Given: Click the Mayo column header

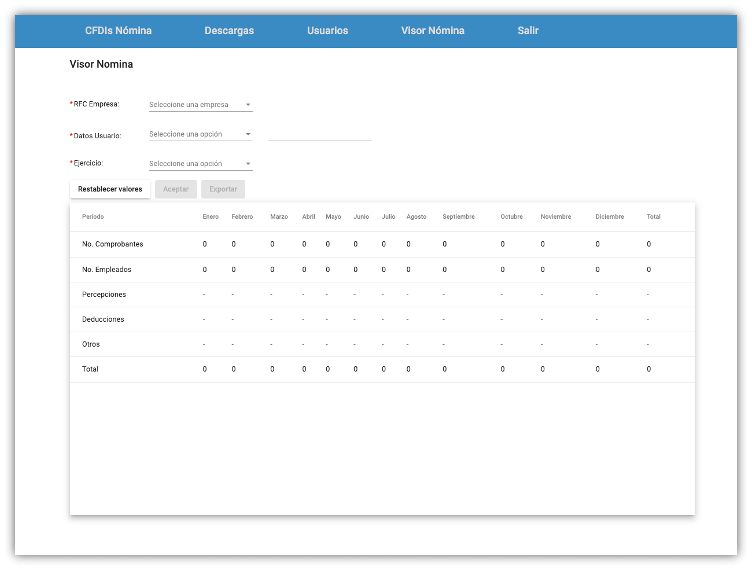Looking at the screenshot, I should click(x=333, y=217).
